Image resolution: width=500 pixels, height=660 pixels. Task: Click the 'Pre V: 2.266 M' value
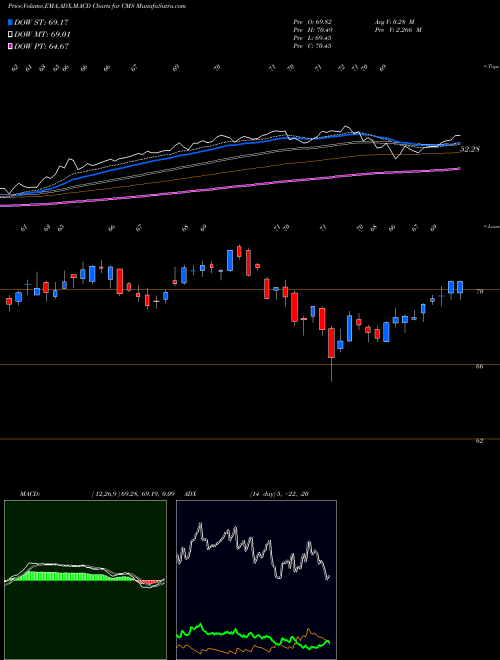point(398,30)
